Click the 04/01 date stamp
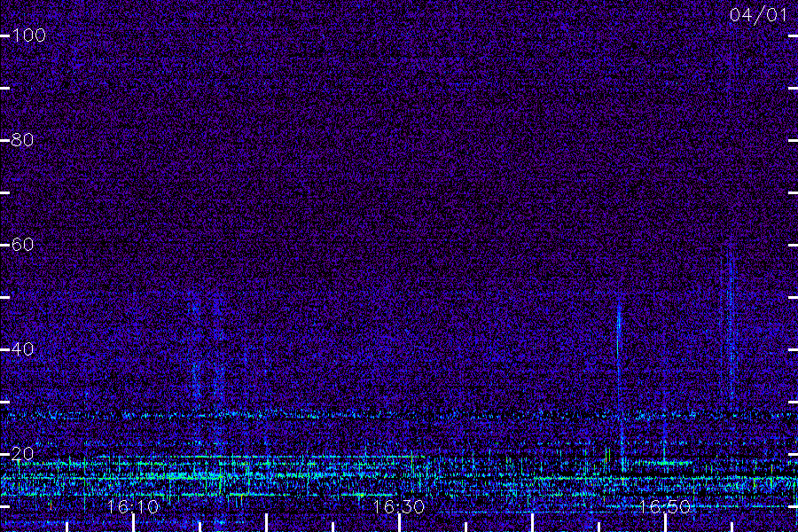The width and height of the screenshot is (798, 532). pyautogui.click(x=758, y=15)
